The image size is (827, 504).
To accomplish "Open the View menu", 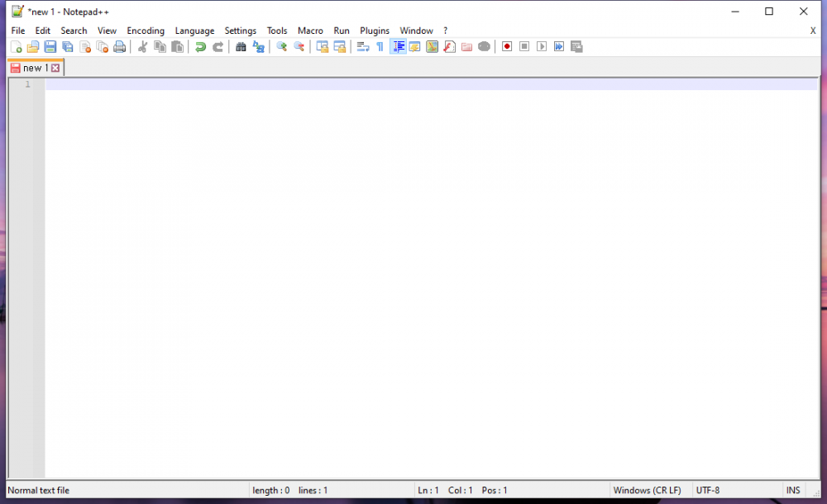I will pyautogui.click(x=107, y=31).
